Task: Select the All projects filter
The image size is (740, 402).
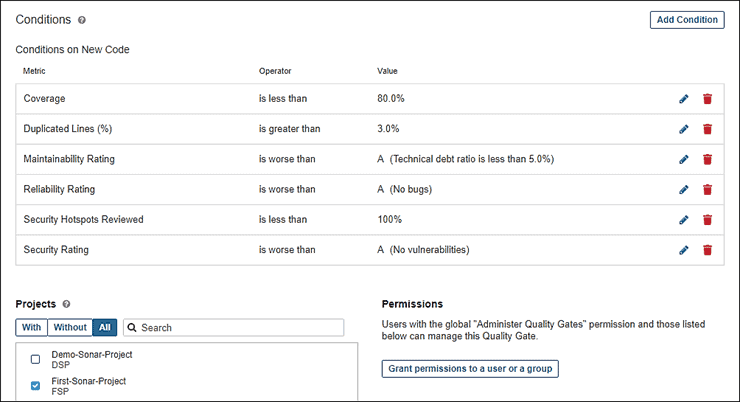Action: 104,327
